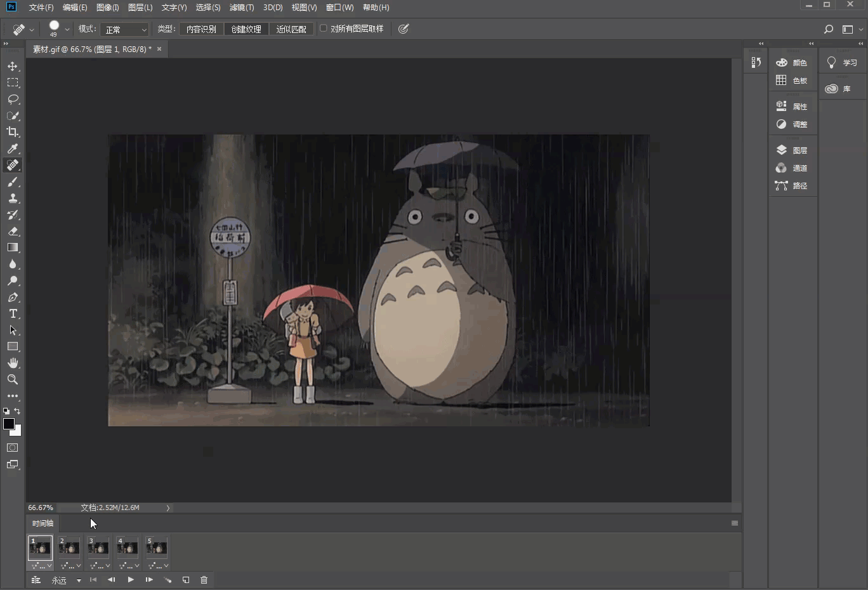Viewport: 868px width, 590px height.
Task: Play the frame animation
Action: pos(130,580)
